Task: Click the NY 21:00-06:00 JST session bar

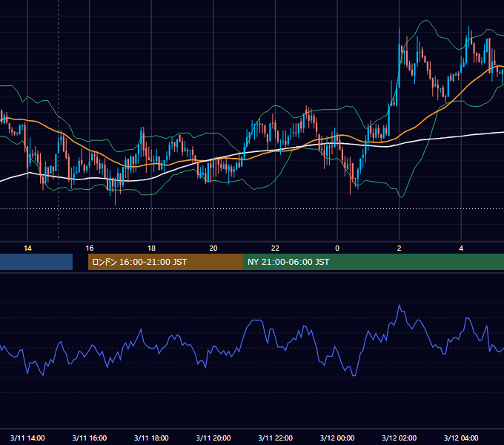Action: [373, 262]
